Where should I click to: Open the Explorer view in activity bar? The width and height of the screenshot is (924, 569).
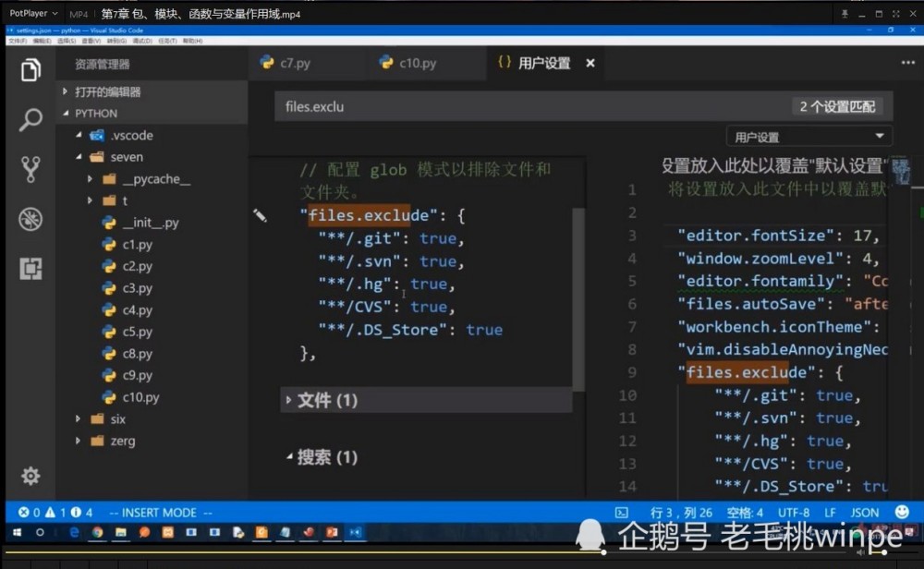click(x=30, y=70)
